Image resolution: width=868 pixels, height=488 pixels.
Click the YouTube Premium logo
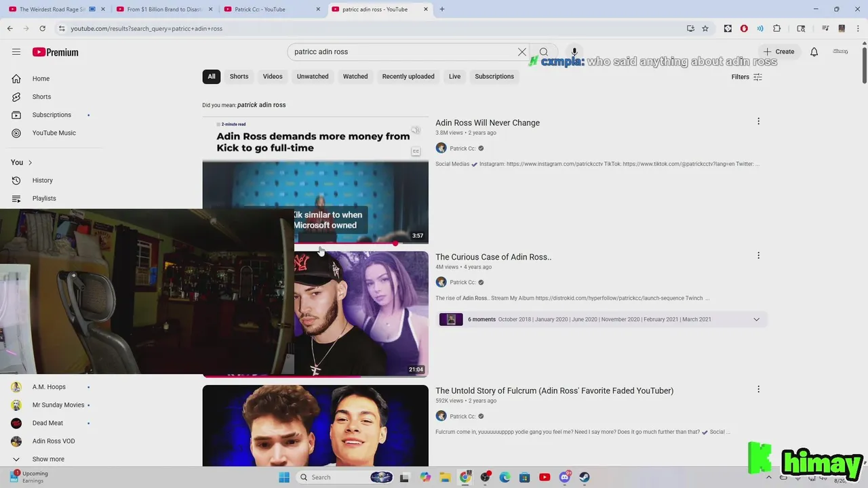[x=55, y=52]
